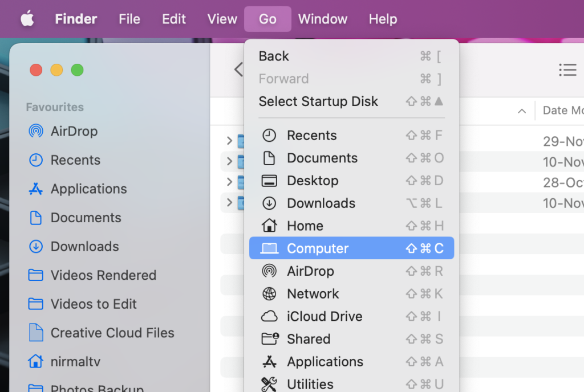
Task: Open the Apple menu
Action: pos(27,19)
